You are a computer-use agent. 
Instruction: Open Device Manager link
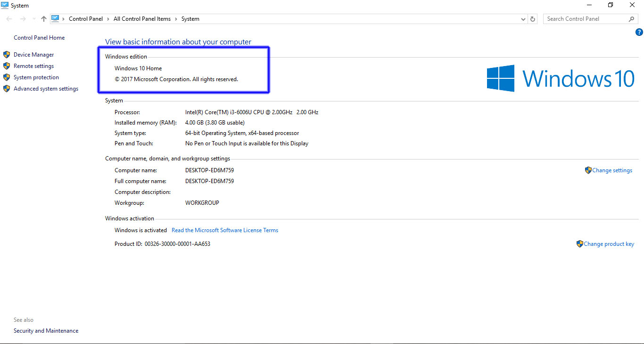tap(34, 55)
